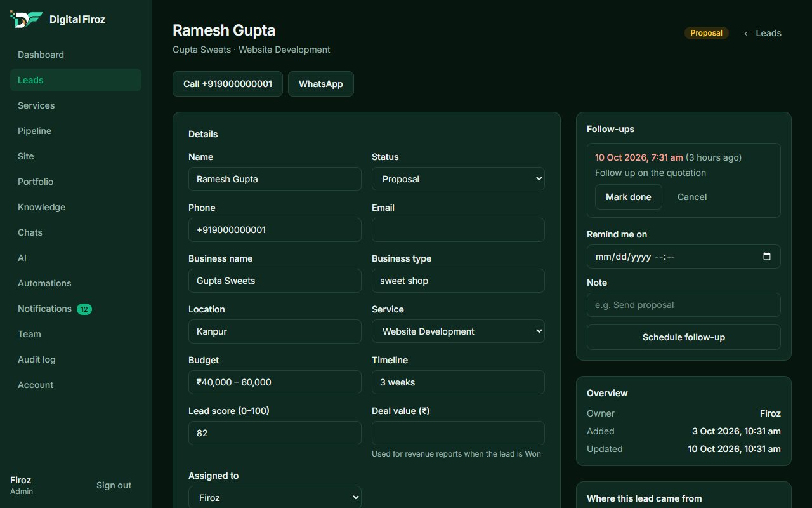The width and height of the screenshot is (812, 508).
Task: Click the Digital Firoz logo icon
Action: [x=27, y=19]
